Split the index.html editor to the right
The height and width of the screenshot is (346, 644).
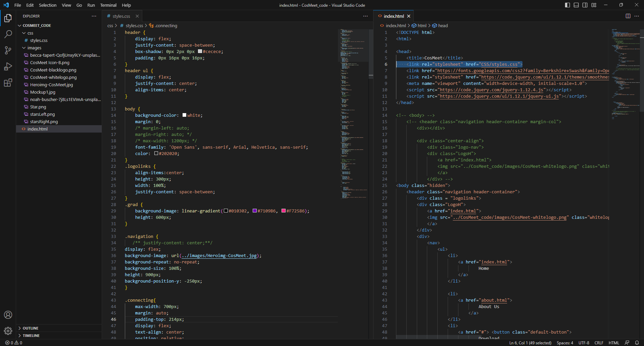pos(628,16)
